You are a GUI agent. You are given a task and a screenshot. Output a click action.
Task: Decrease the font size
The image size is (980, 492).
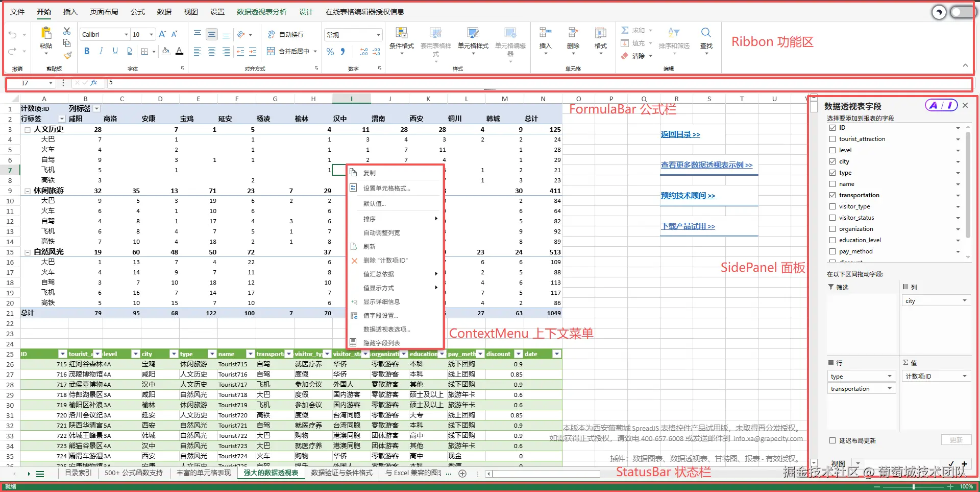pos(175,34)
